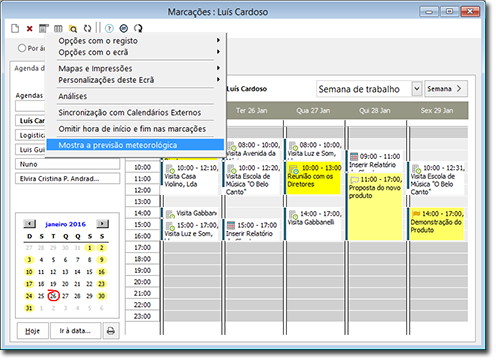The height and width of the screenshot is (362, 496).
Task: Select the Luís Car... agenda entry
Action: [x=31, y=121]
